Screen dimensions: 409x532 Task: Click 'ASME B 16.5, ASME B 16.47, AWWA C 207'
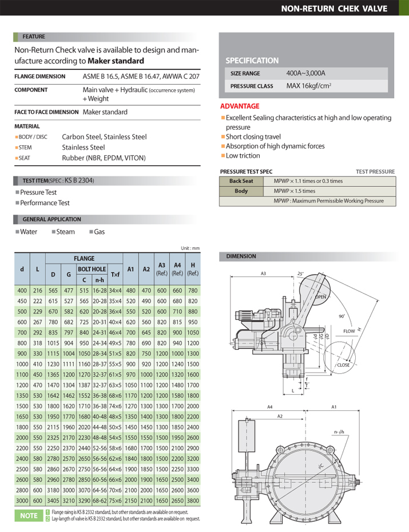click(141, 77)
